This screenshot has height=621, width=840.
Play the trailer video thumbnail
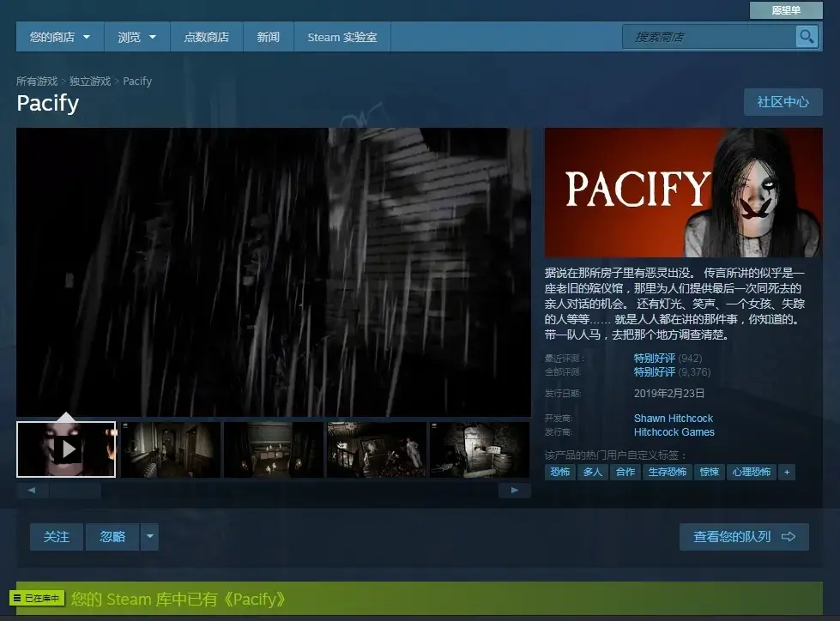(66, 449)
